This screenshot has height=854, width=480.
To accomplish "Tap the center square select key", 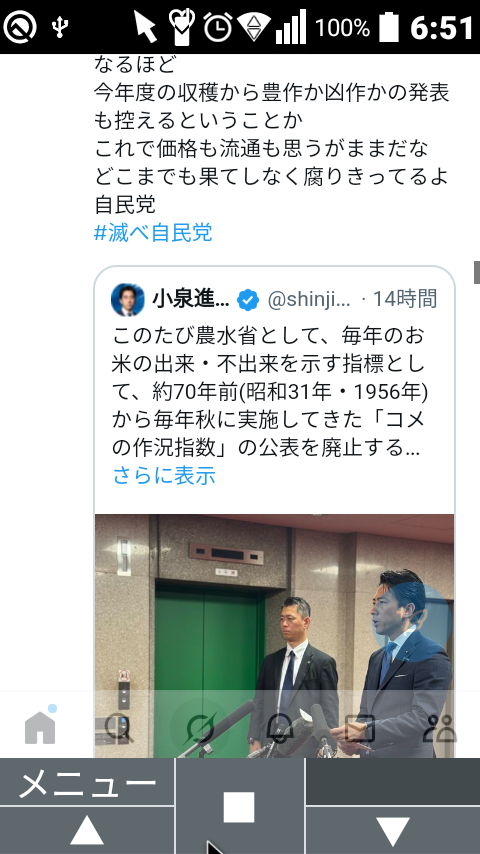I will point(239,807).
